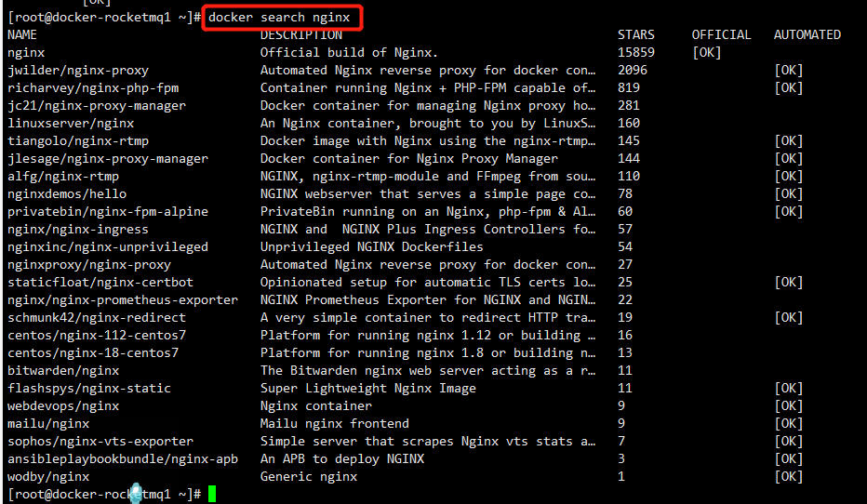Click the 'Official build of Nginx.' description
This screenshot has width=867, height=504.
pos(349,53)
